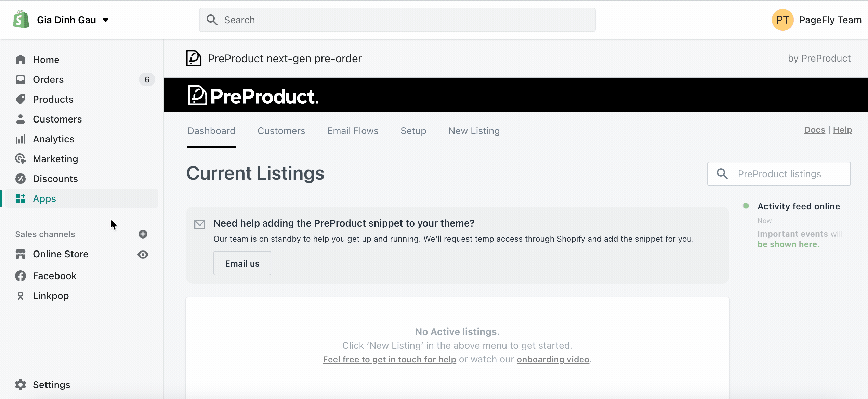Add a sales channel with plus icon

(x=143, y=234)
